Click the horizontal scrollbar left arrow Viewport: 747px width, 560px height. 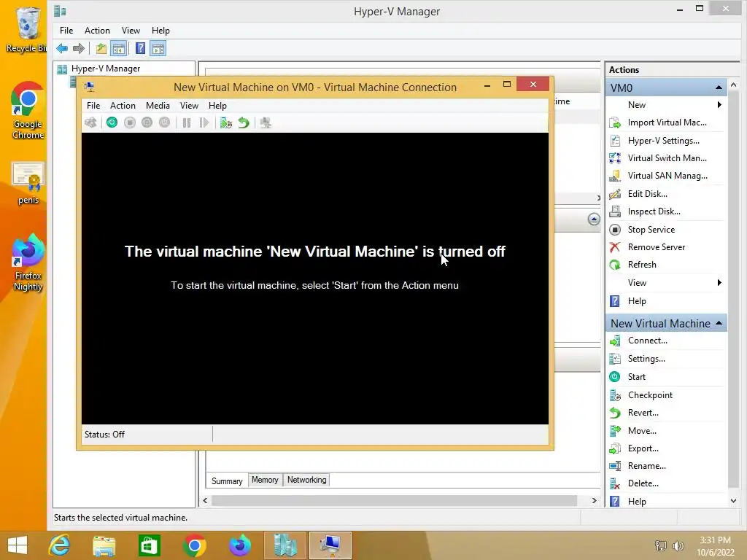point(205,500)
